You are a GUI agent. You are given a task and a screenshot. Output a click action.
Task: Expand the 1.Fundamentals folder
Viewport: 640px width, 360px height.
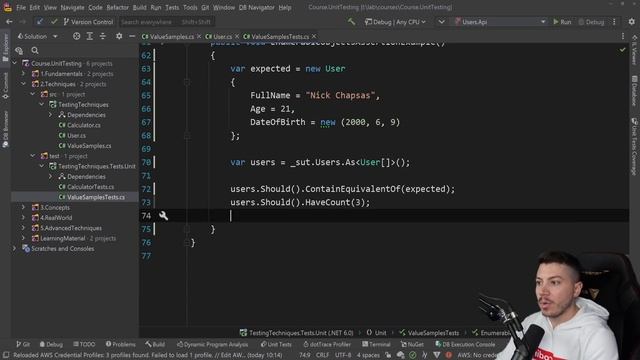(x=24, y=73)
